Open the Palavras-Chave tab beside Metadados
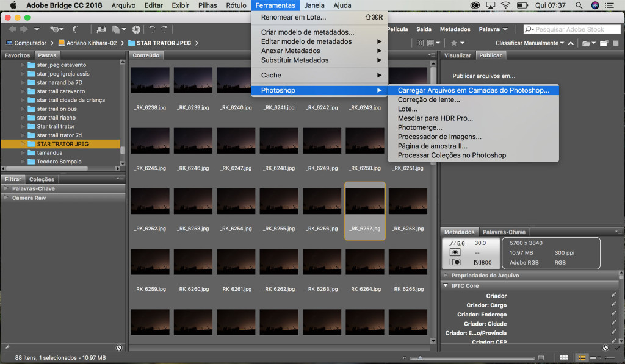The width and height of the screenshot is (625, 364). click(504, 232)
